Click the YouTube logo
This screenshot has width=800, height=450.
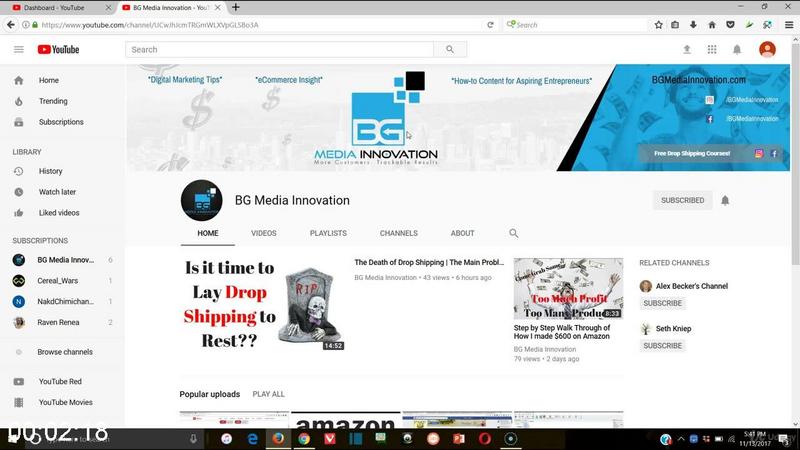pyautogui.click(x=58, y=49)
